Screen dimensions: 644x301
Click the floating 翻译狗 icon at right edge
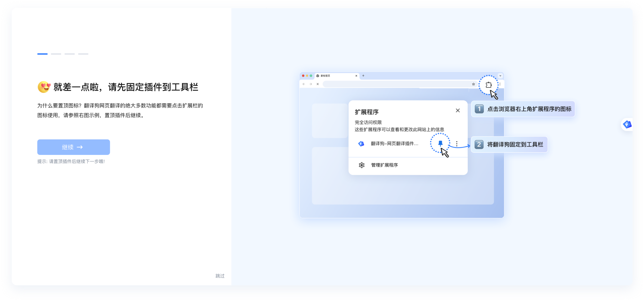627,125
